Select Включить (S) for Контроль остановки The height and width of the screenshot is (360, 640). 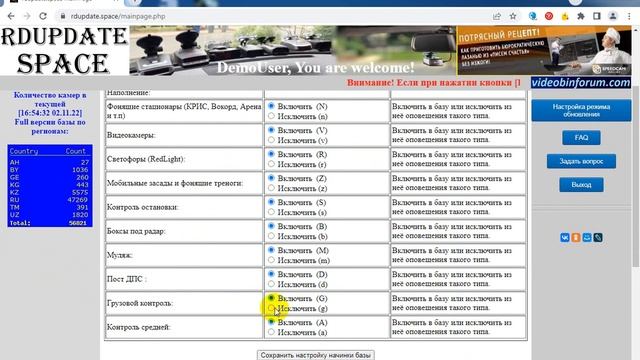pos(271,202)
